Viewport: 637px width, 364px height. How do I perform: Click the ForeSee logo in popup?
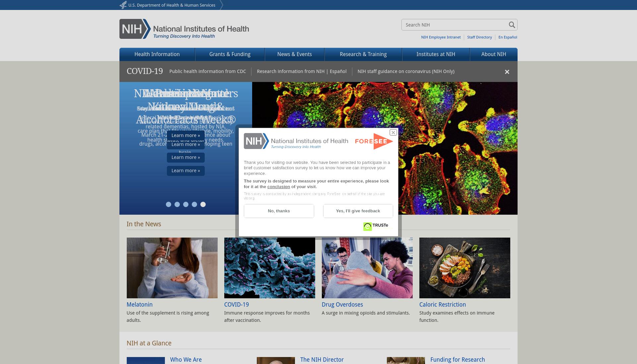click(374, 141)
